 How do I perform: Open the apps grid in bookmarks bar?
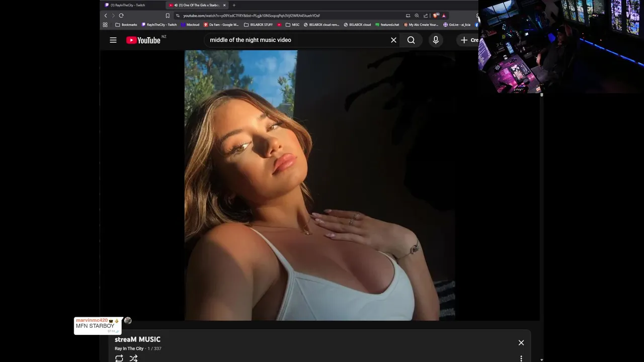(105, 25)
